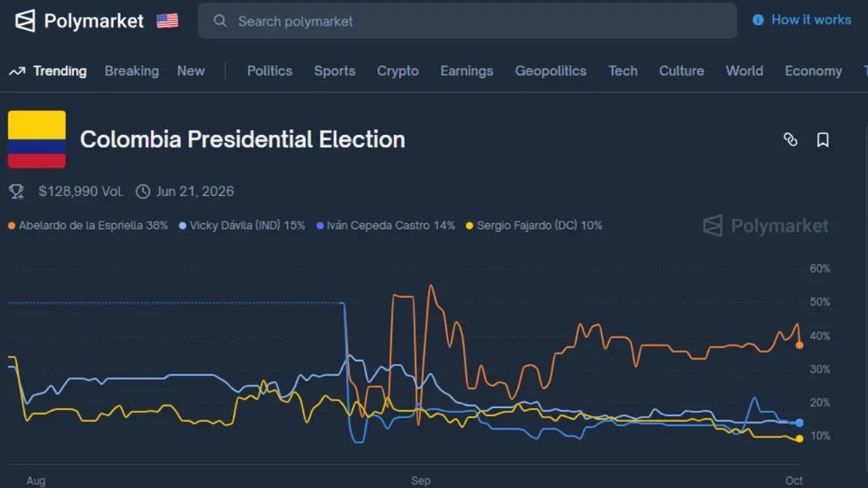The width and height of the screenshot is (868, 488).
Task: Click the yellow Sergio Fajardo legend dot
Action: point(469,226)
